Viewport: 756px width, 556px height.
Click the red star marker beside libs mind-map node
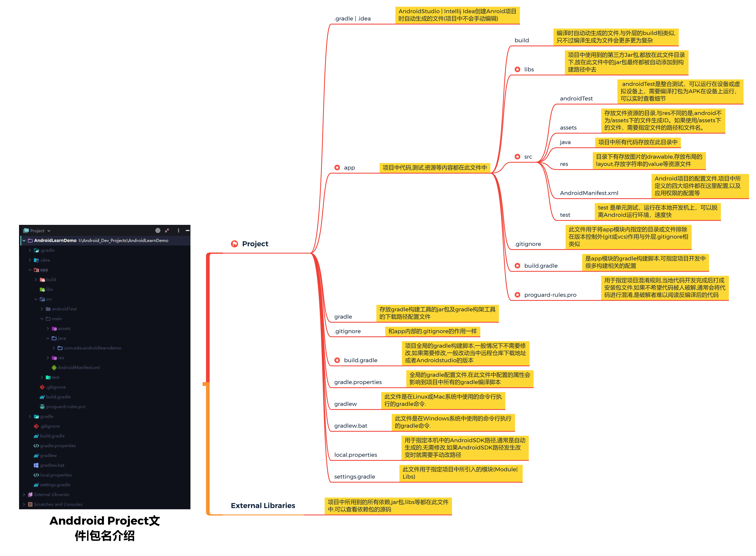pyautogui.click(x=517, y=69)
